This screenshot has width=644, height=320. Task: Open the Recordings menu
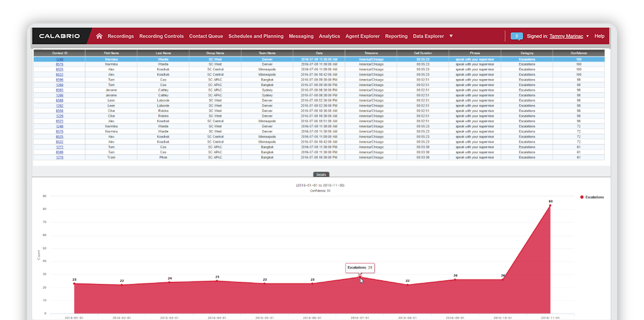121,37
